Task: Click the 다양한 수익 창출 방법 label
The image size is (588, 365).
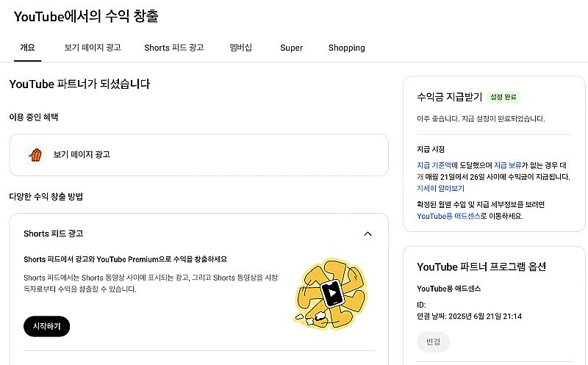Action: [x=46, y=196]
